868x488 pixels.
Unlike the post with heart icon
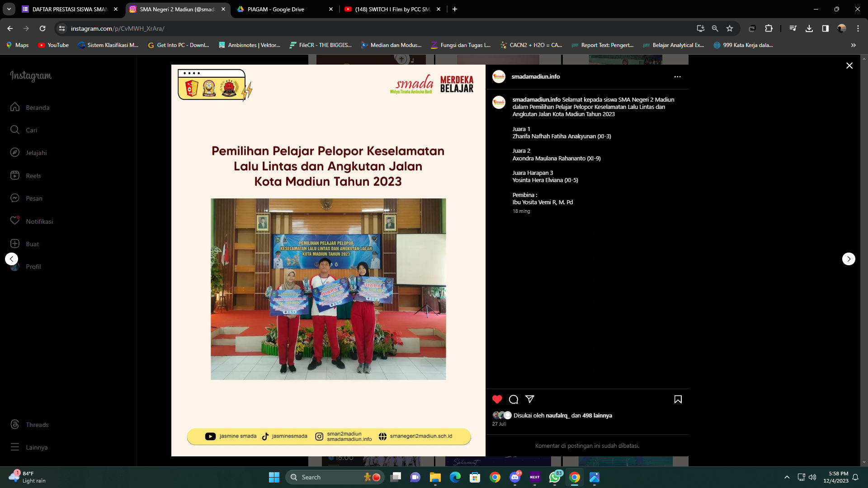(x=497, y=399)
